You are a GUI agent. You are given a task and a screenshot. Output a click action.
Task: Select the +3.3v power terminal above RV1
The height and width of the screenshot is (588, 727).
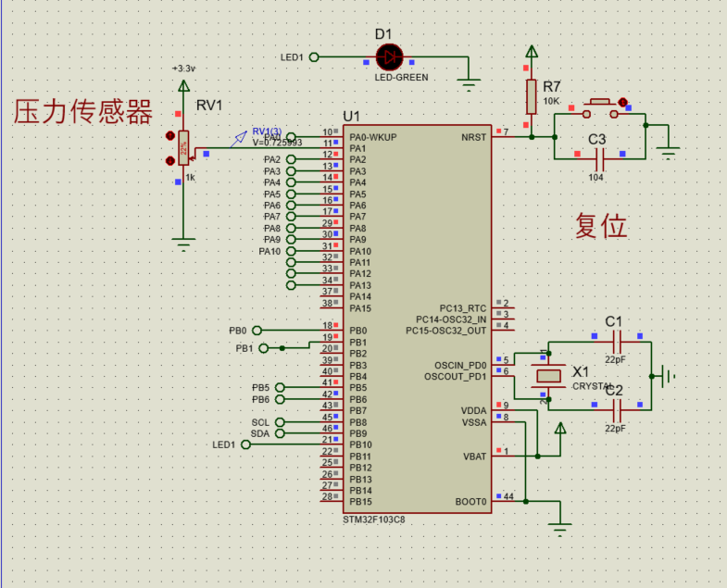tap(183, 86)
